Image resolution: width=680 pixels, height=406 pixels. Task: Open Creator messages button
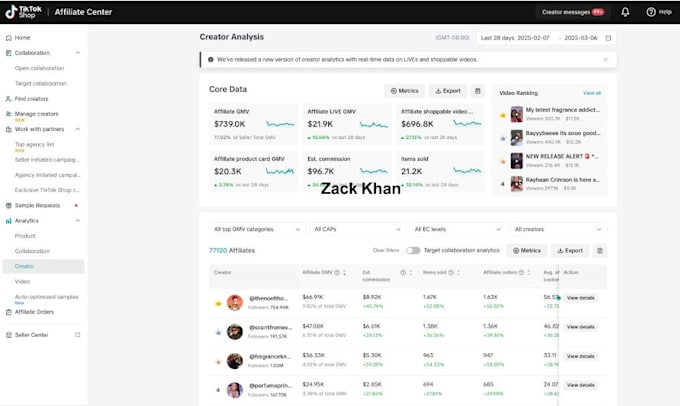pos(572,12)
